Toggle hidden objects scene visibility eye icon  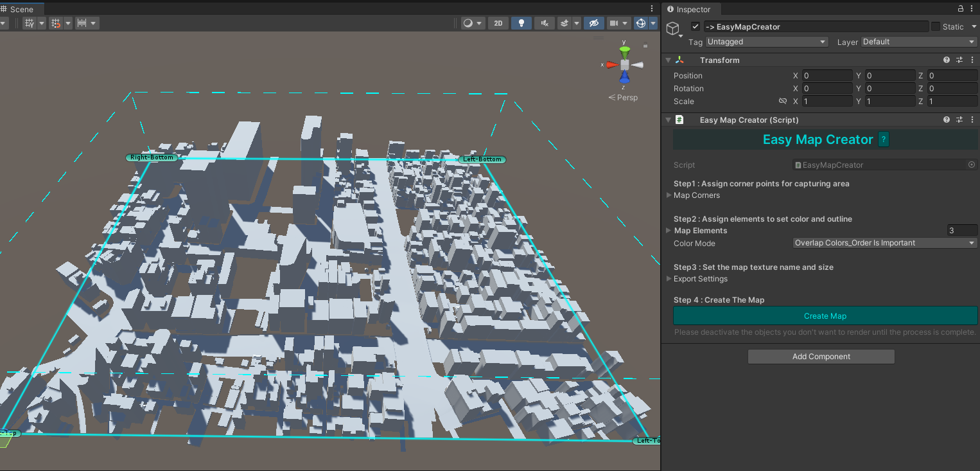(593, 23)
